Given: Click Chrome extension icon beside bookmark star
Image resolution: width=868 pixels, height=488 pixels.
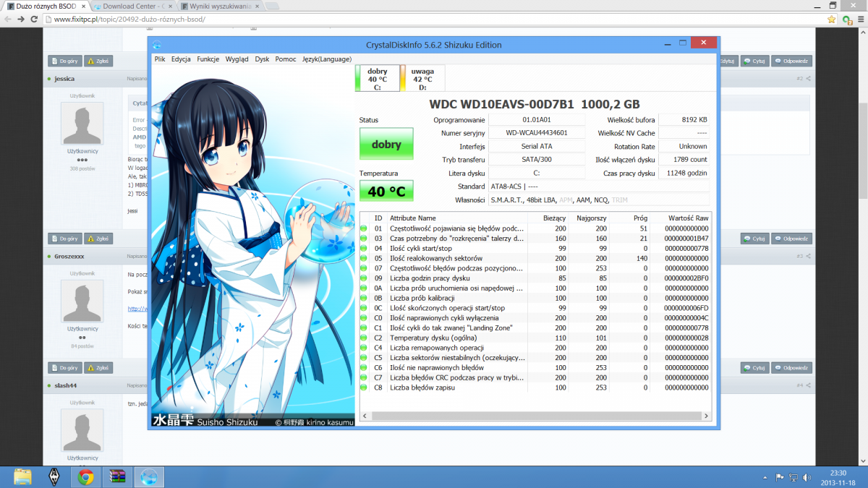Looking at the screenshot, I should [846, 20].
